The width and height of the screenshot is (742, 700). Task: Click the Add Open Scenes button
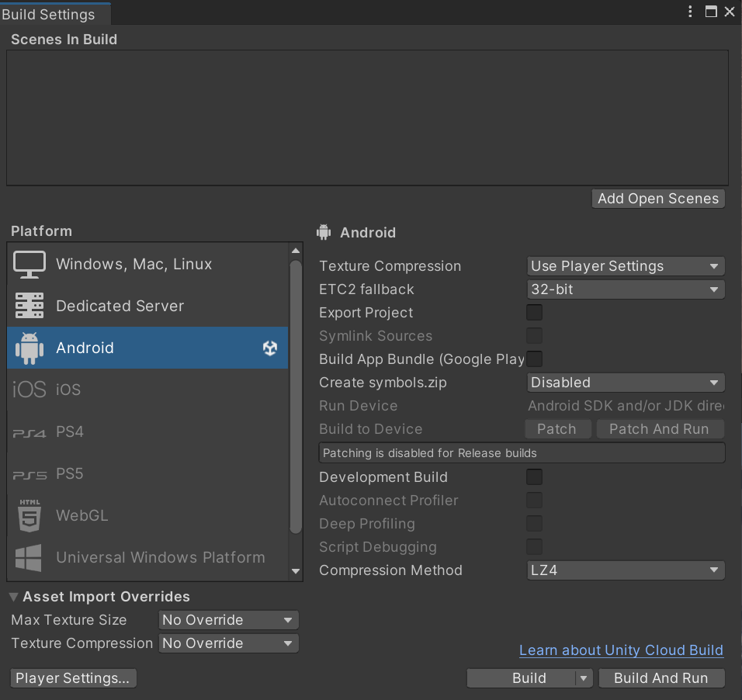[x=658, y=199]
